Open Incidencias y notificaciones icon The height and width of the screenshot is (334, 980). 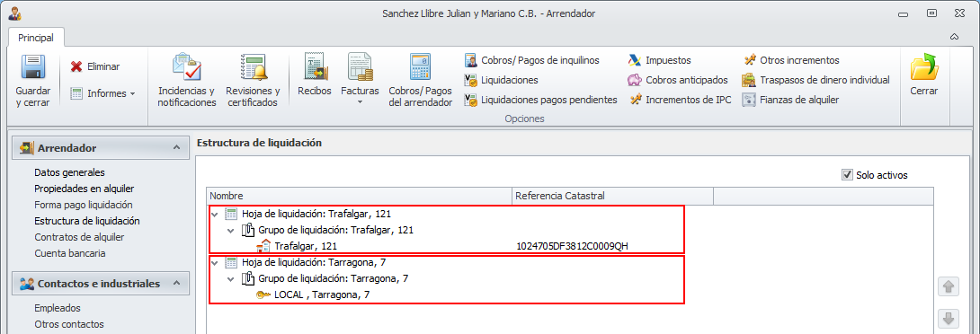(x=186, y=67)
